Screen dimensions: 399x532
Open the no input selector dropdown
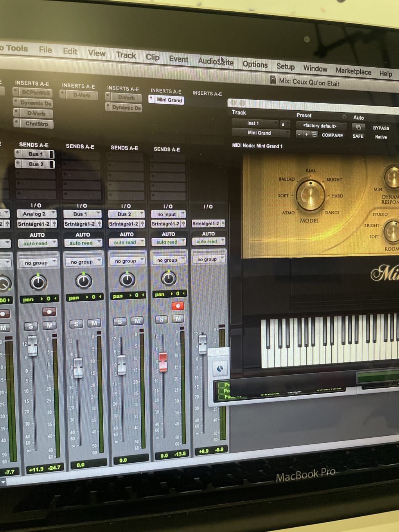point(168,214)
